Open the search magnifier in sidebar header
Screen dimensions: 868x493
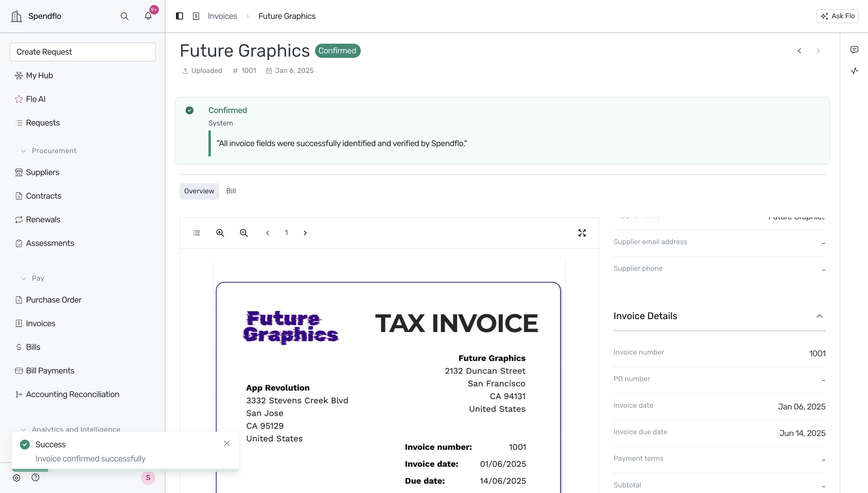point(124,16)
